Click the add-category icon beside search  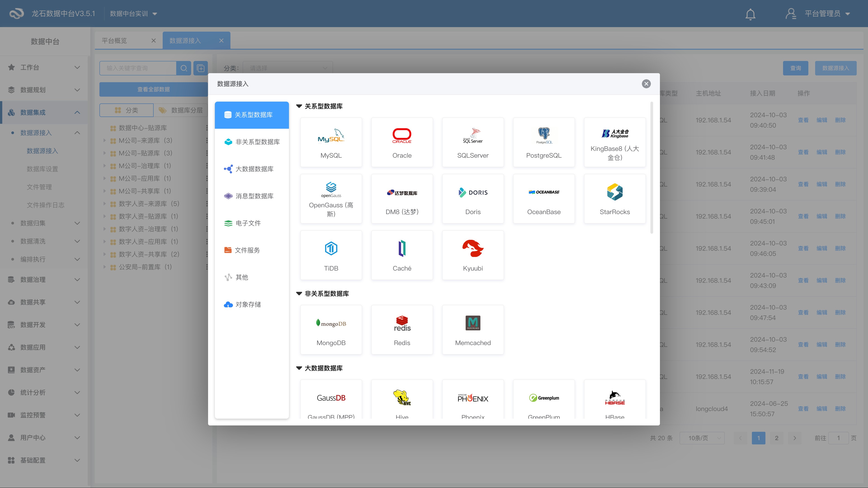tap(200, 68)
